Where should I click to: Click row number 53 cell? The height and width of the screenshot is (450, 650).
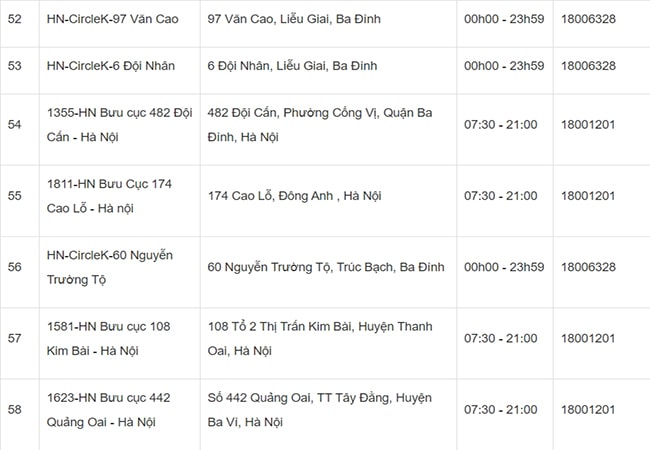click(14, 65)
